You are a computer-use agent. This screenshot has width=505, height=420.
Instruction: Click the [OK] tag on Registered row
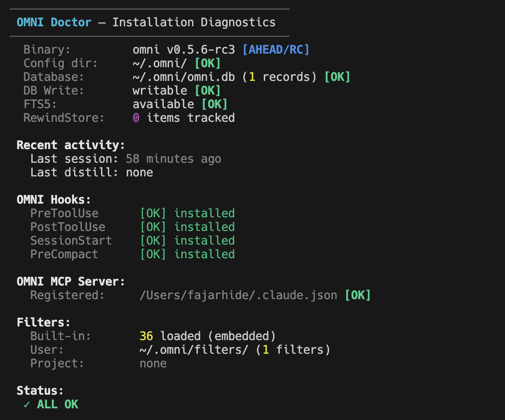tap(358, 295)
